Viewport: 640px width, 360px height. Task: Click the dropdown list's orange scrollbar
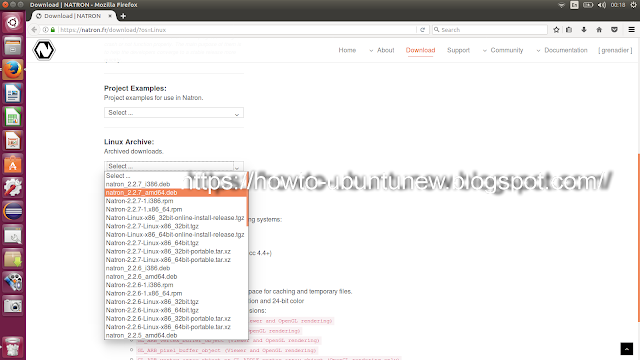(x=247, y=199)
